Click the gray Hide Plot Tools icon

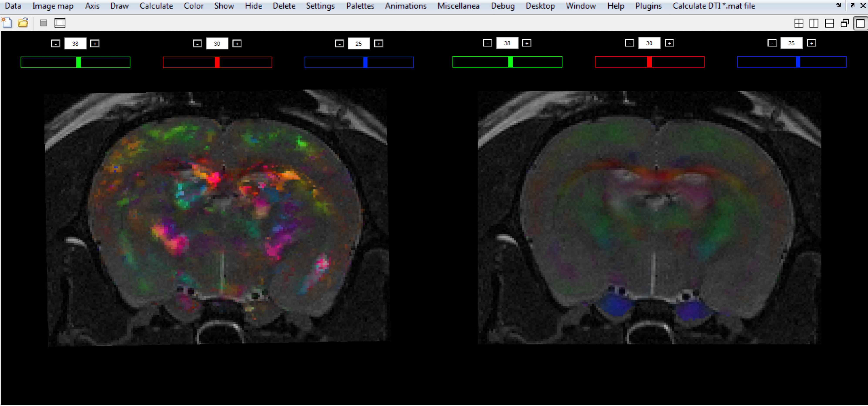coord(44,23)
